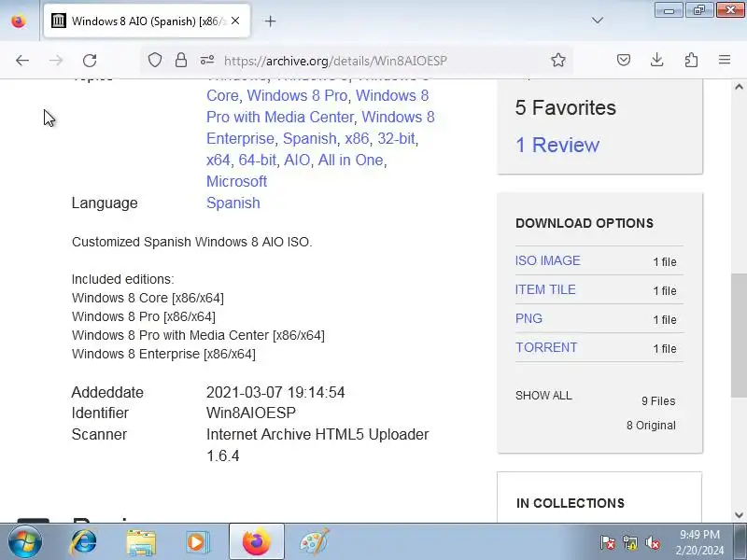The height and width of the screenshot is (560, 747).
Task: Open the x86 topic link
Action: 357,138
